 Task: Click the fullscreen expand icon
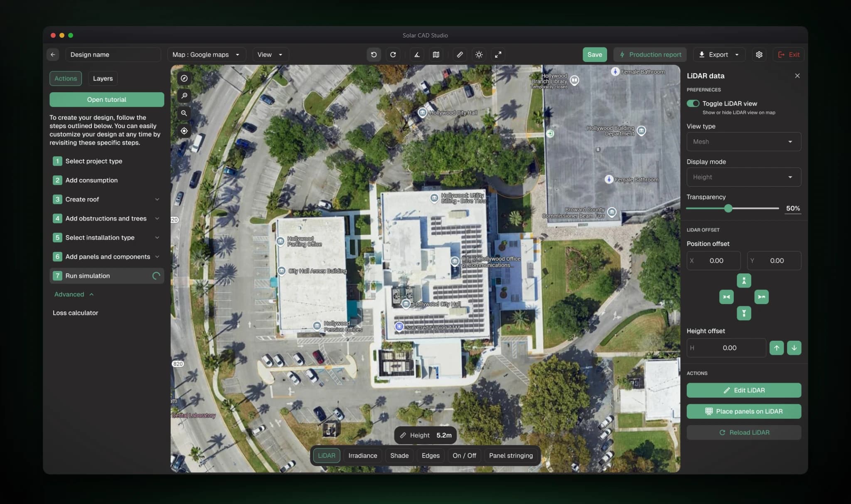point(498,54)
